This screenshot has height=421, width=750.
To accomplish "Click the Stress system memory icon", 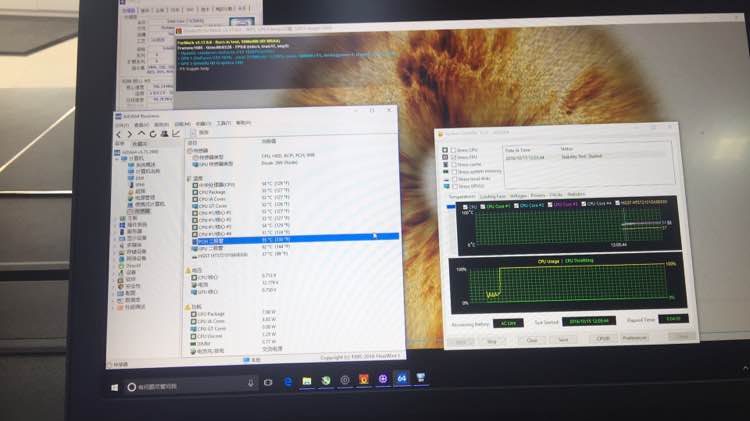I will (x=445, y=171).
